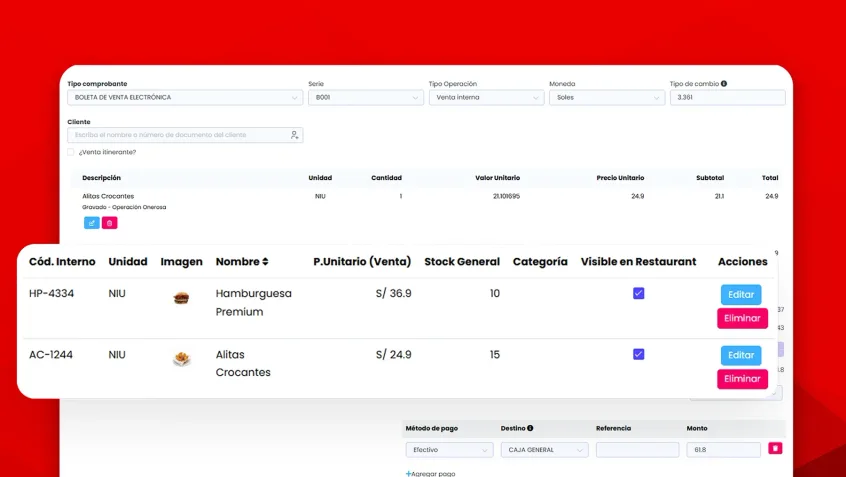Click the add-client person icon
This screenshot has width=846, height=477.
(294, 135)
